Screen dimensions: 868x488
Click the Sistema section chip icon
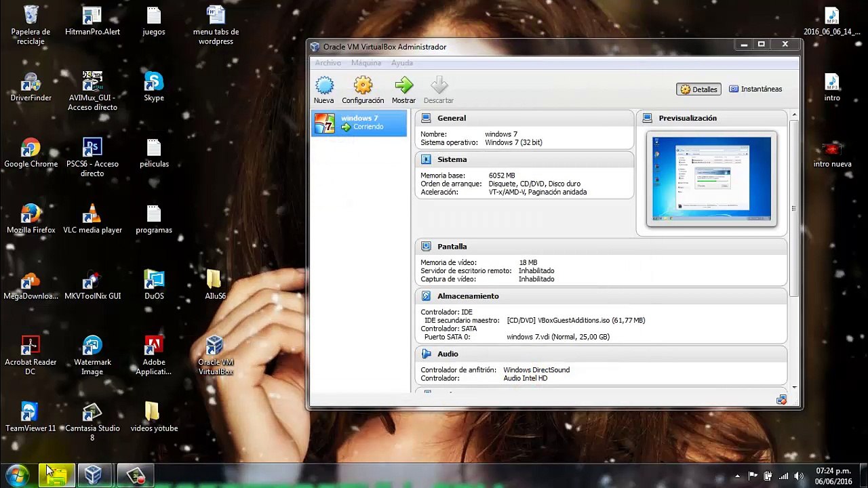tap(426, 159)
